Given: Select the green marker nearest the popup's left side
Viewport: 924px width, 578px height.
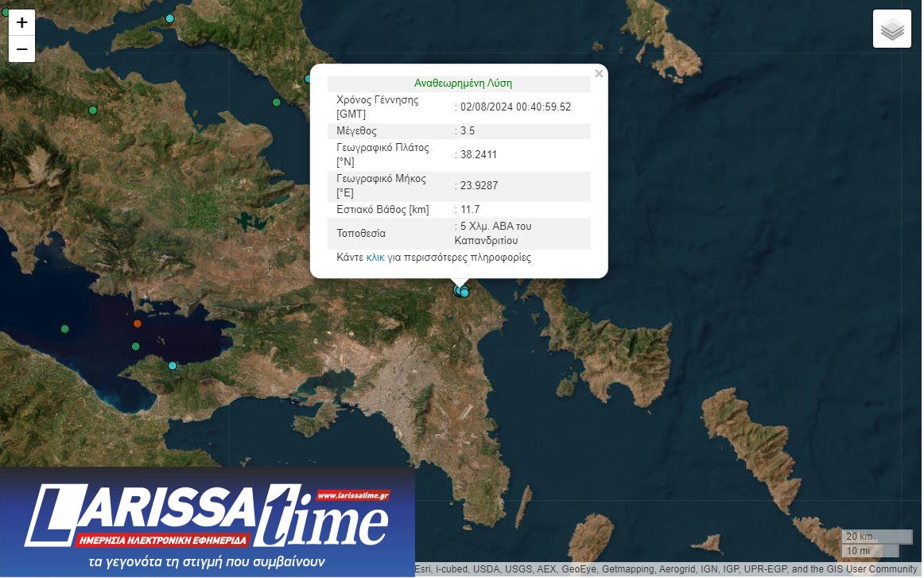Looking at the screenshot, I should 277,103.
